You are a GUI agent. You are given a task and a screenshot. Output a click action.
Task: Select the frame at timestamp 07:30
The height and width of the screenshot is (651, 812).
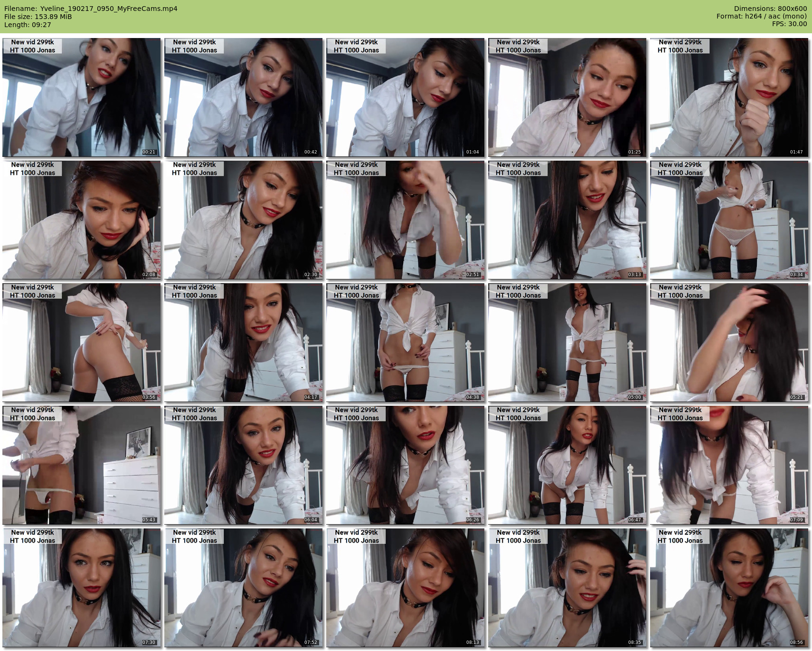[82, 588]
